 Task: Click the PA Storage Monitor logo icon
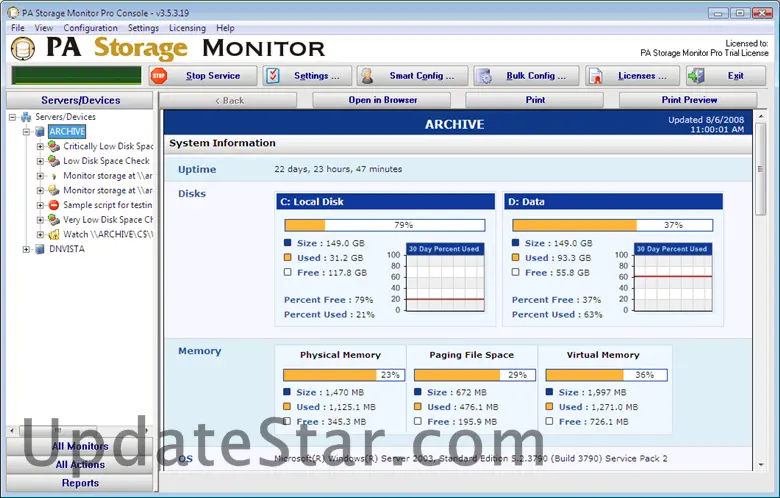pos(23,48)
